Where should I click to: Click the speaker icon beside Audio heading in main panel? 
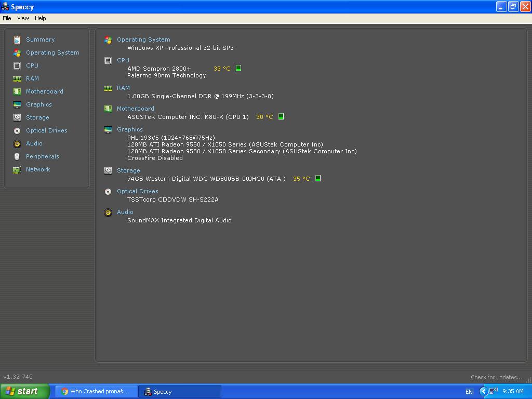click(x=108, y=212)
